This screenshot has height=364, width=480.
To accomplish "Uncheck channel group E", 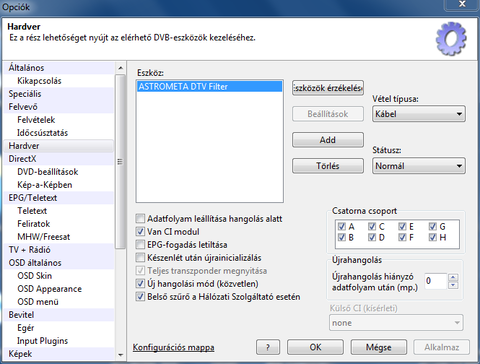I will click(x=402, y=227).
